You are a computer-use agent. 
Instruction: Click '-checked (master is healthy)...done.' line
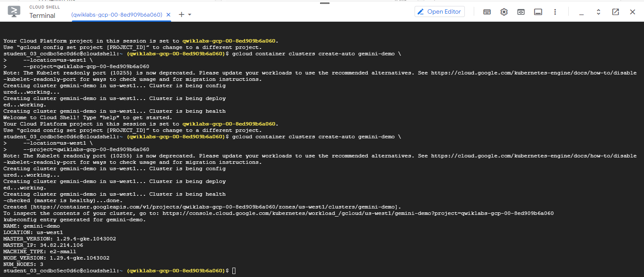(63, 200)
